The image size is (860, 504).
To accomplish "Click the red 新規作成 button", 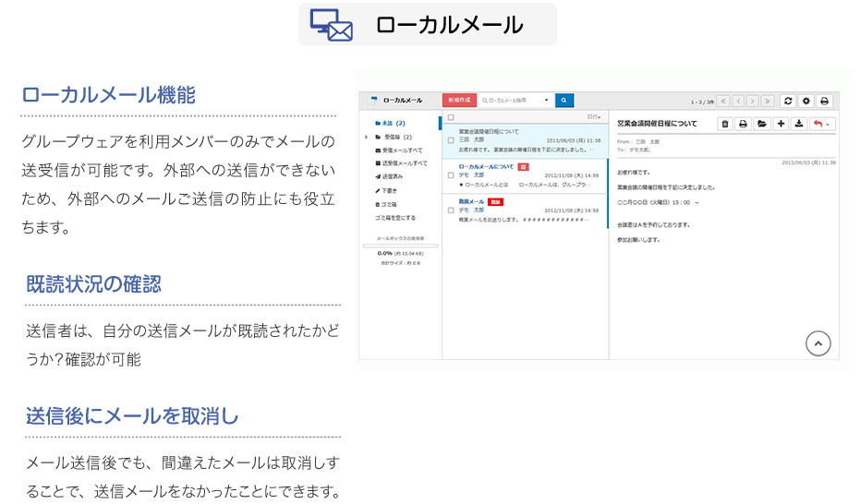I will [x=460, y=100].
